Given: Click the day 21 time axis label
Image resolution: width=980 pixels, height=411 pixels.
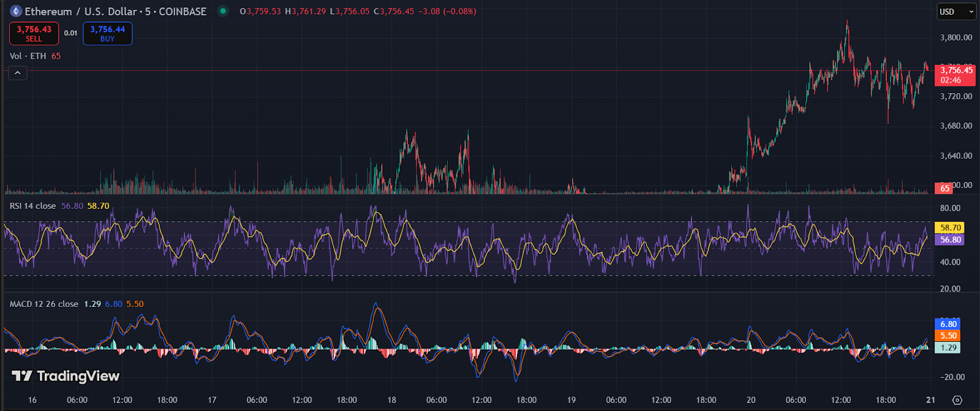Looking at the screenshot, I should pyautogui.click(x=930, y=400).
